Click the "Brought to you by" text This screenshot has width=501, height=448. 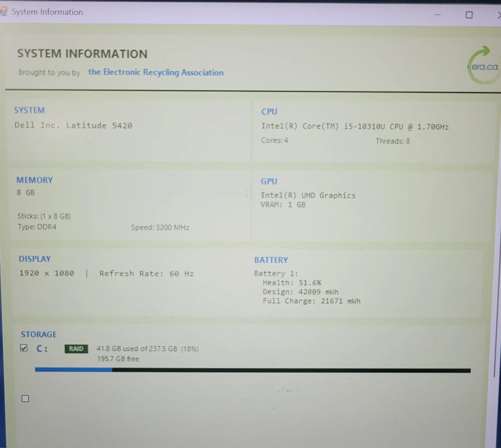click(50, 72)
